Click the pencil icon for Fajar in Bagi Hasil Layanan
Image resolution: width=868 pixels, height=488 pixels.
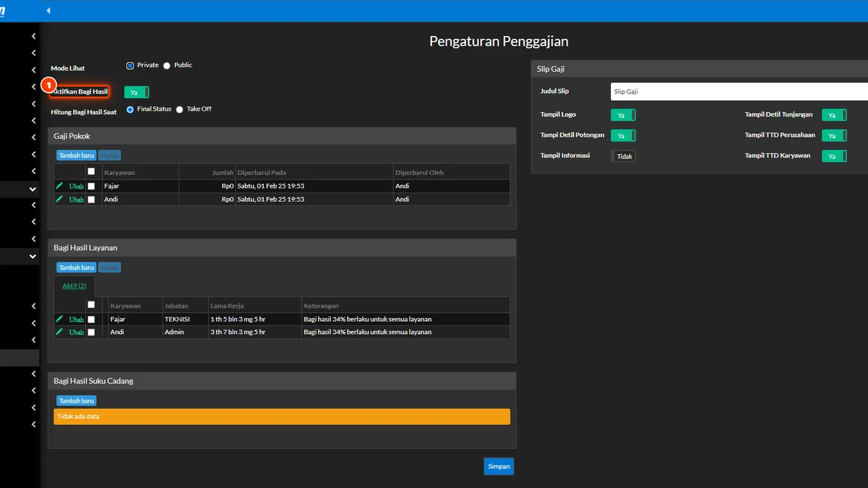click(x=59, y=319)
